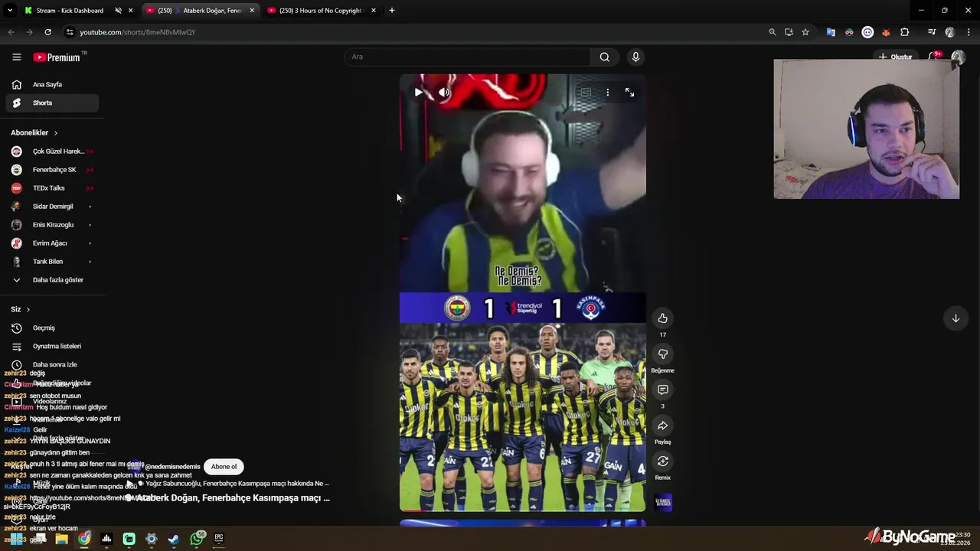Open the Chrome profile avatar in toolbar
This screenshot has height=551, width=980.
click(x=950, y=32)
